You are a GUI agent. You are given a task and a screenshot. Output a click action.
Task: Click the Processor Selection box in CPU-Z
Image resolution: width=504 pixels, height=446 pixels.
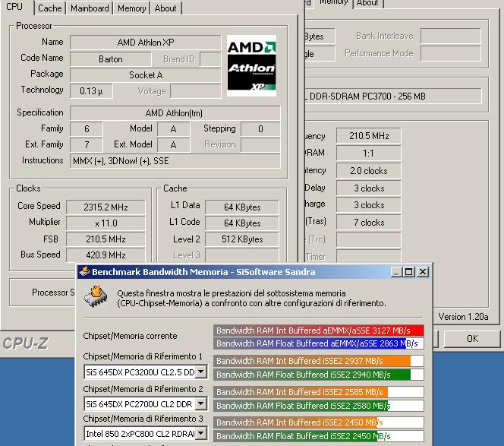[x=43, y=293]
